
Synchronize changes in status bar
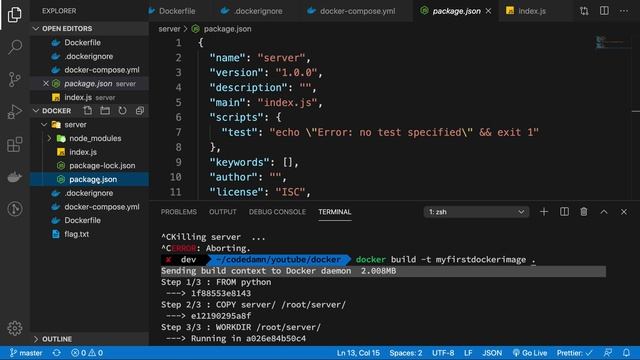tap(57, 353)
